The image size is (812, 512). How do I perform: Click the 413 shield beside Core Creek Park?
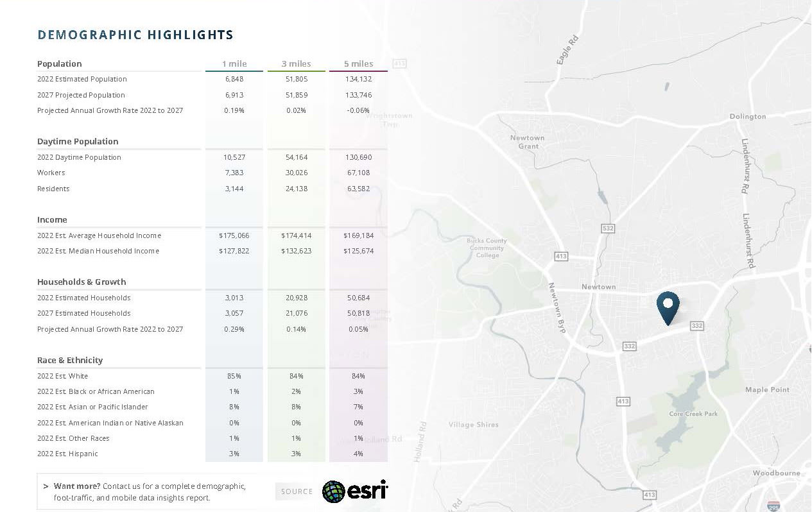(623, 401)
